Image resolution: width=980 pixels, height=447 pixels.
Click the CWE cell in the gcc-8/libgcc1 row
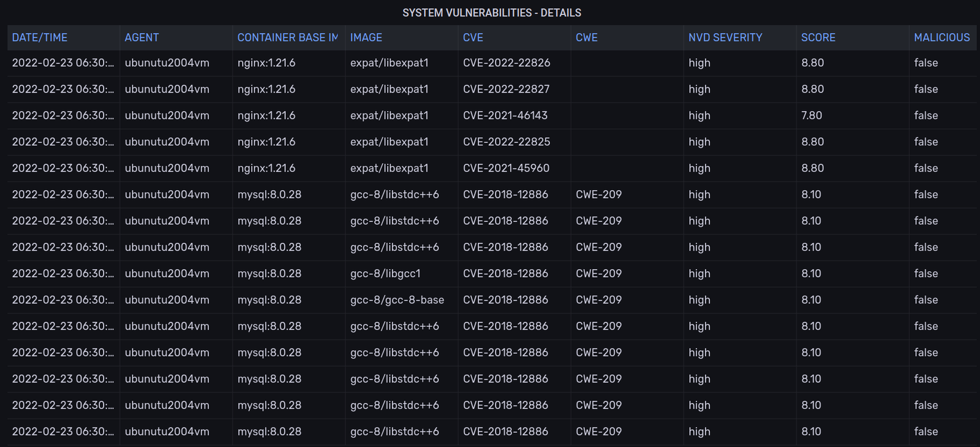coord(598,274)
